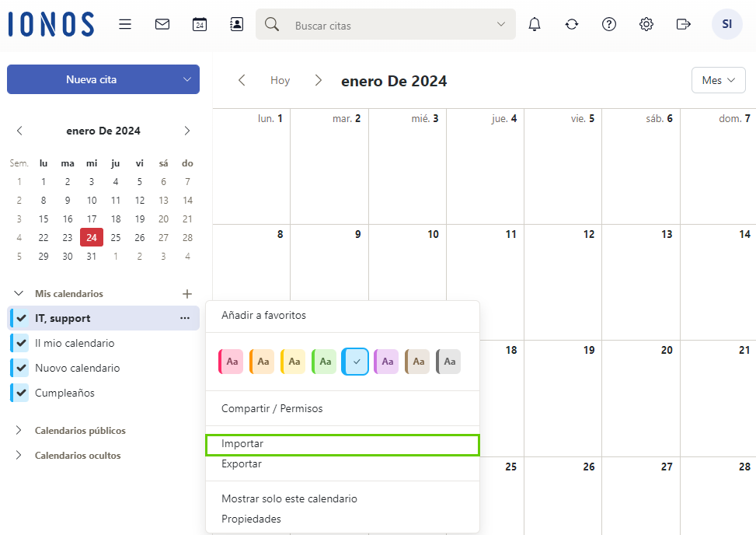Viewport: 756px width, 535px height.
Task: Toggle Il mio calendario checkbox
Action: click(x=21, y=343)
